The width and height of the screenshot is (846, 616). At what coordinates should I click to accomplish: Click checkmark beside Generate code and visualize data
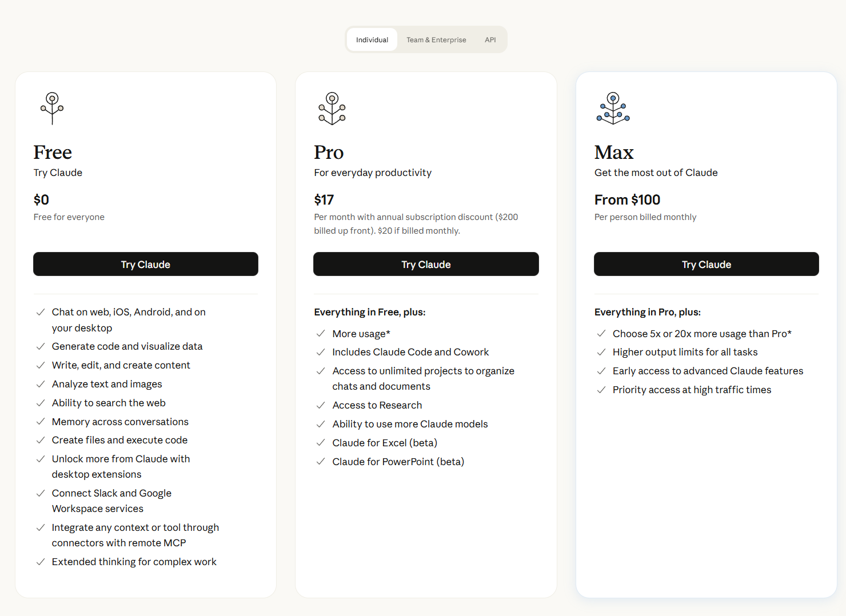click(41, 346)
